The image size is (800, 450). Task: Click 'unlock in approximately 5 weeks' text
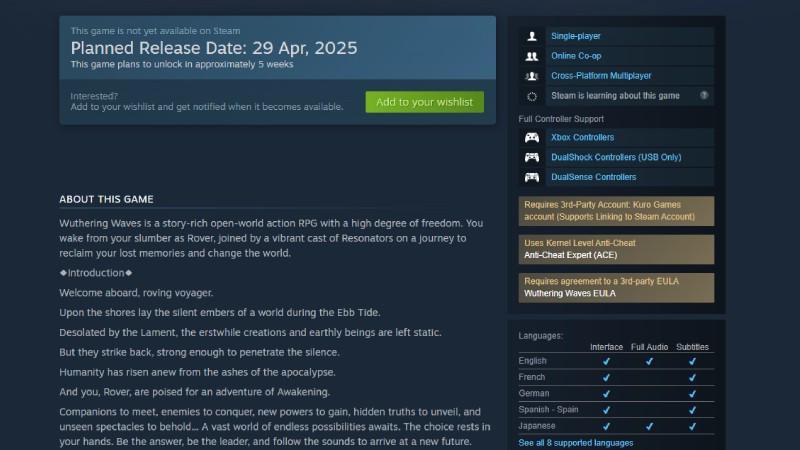click(x=222, y=64)
